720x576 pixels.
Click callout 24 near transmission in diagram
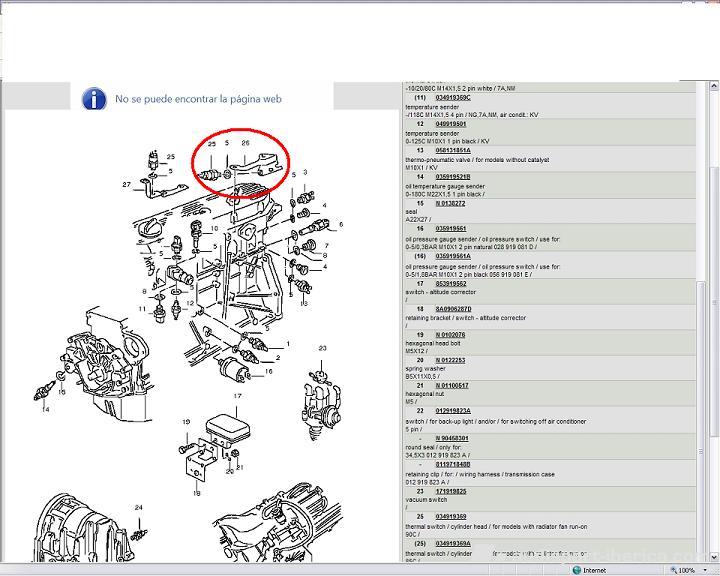[x=139, y=508]
